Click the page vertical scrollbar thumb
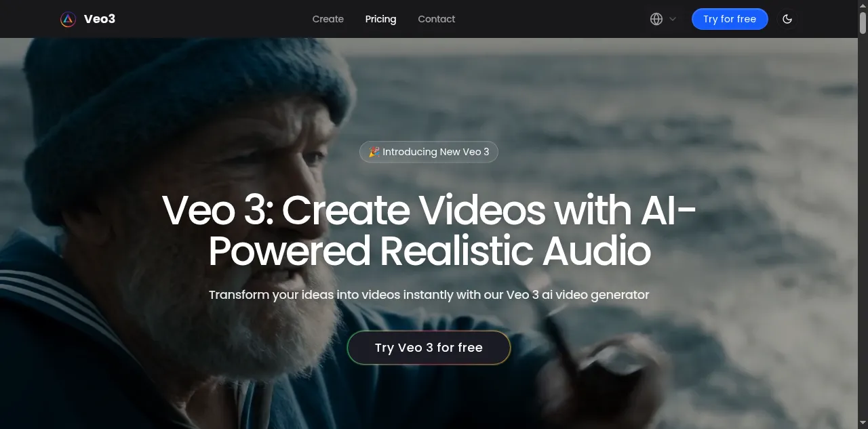The width and height of the screenshot is (868, 429). tap(863, 22)
